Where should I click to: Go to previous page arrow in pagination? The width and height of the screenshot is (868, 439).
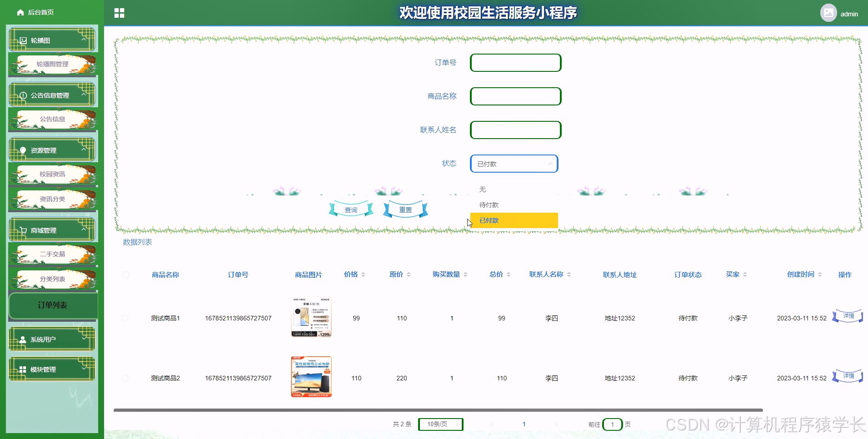[492, 424]
